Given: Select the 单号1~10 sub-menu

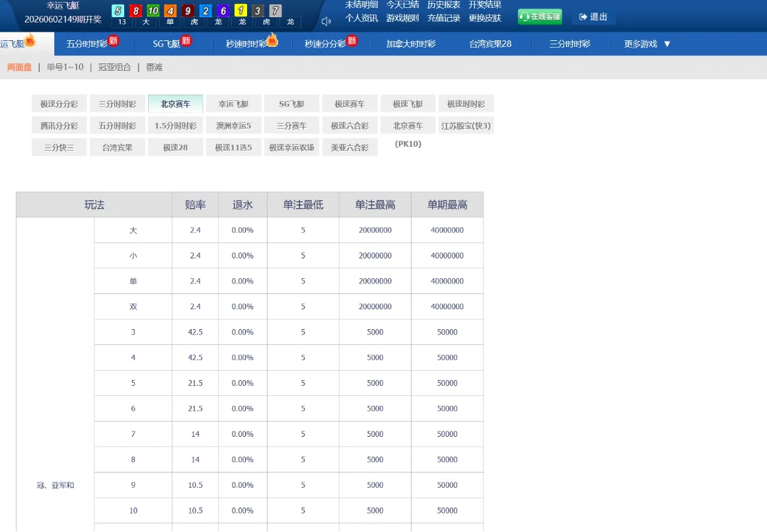Looking at the screenshot, I should (x=65, y=67).
